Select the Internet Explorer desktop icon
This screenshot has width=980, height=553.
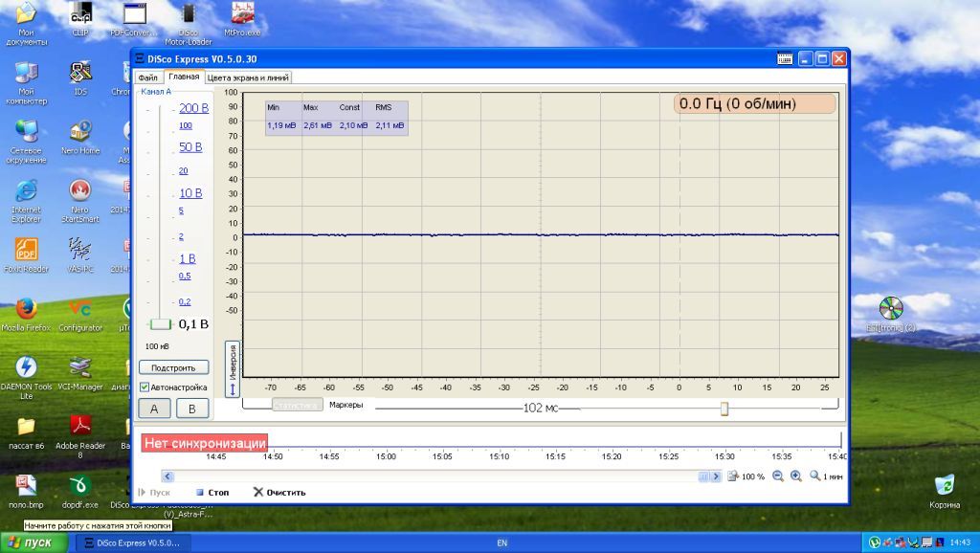(x=26, y=201)
